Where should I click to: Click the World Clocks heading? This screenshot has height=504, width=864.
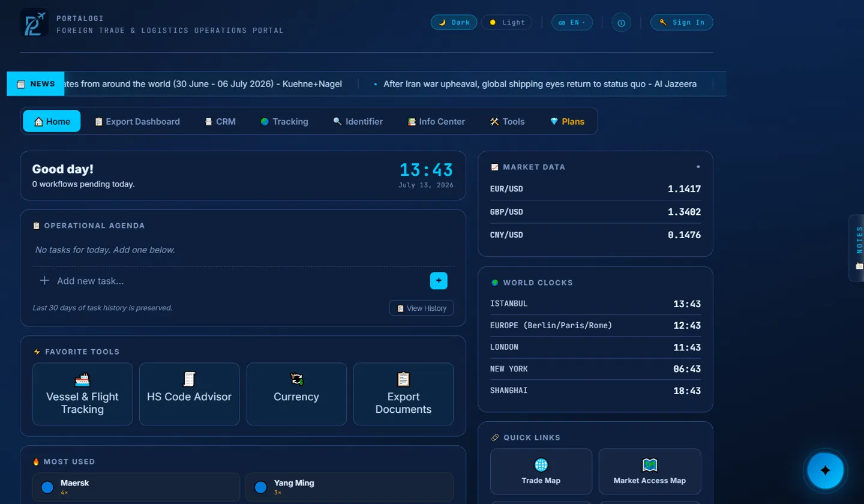532,283
